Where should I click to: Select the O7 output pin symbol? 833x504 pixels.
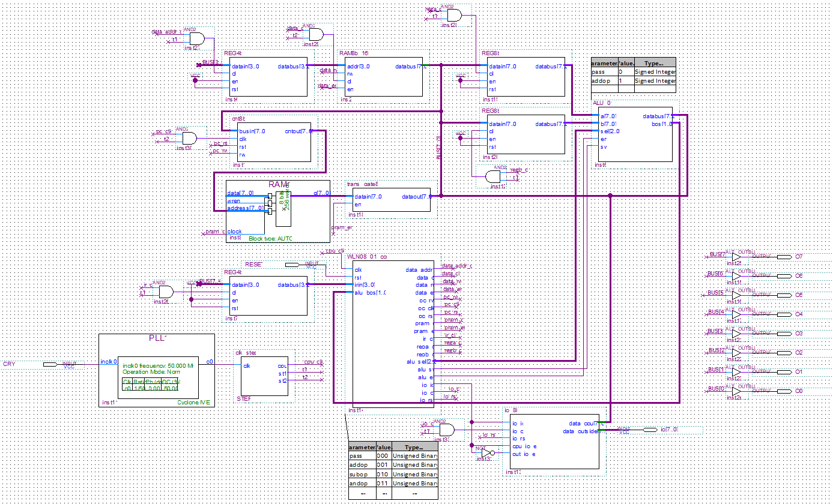click(783, 257)
